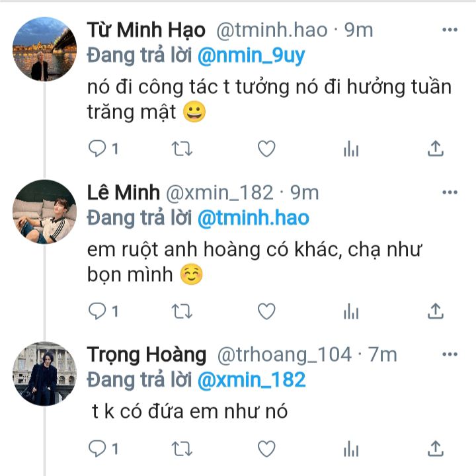View analytics for Từ Minh Hạo's tweet
476x476 pixels.
[351, 149]
